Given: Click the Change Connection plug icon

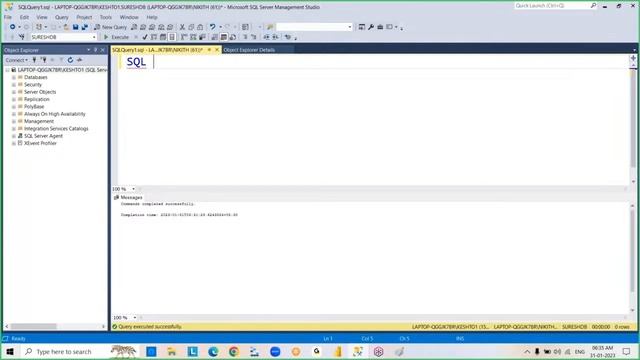Looking at the screenshot, I should (22, 37).
